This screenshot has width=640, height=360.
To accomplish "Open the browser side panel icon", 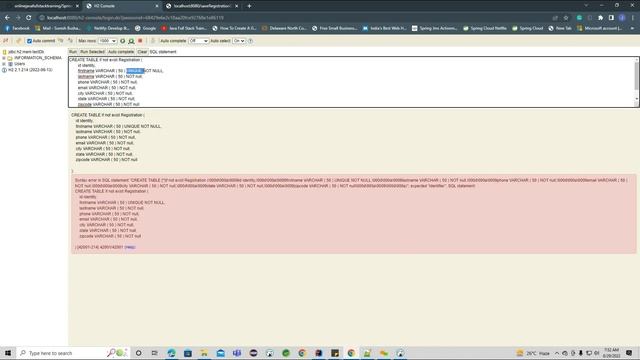I will (x=611, y=18).
